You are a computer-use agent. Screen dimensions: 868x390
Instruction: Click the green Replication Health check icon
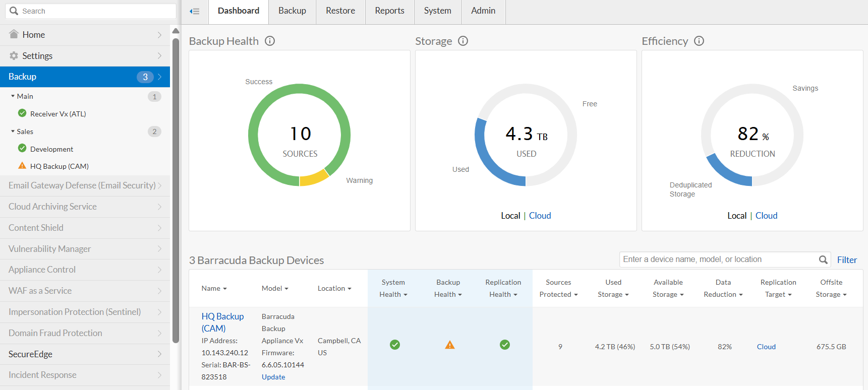point(505,345)
